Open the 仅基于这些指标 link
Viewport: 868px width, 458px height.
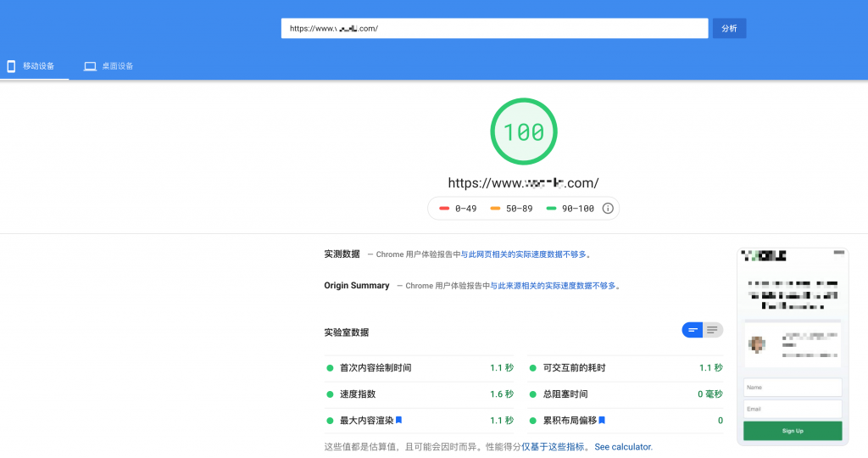tap(553, 447)
